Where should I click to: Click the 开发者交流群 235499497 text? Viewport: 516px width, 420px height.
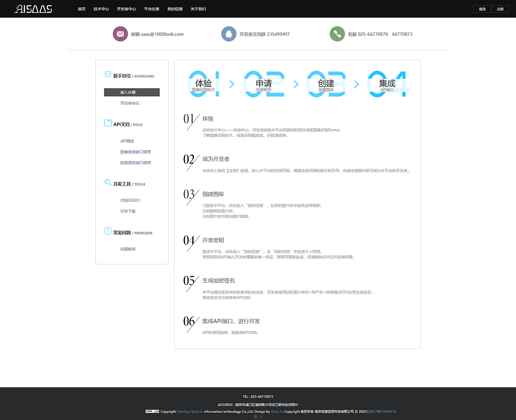(264, 34)
